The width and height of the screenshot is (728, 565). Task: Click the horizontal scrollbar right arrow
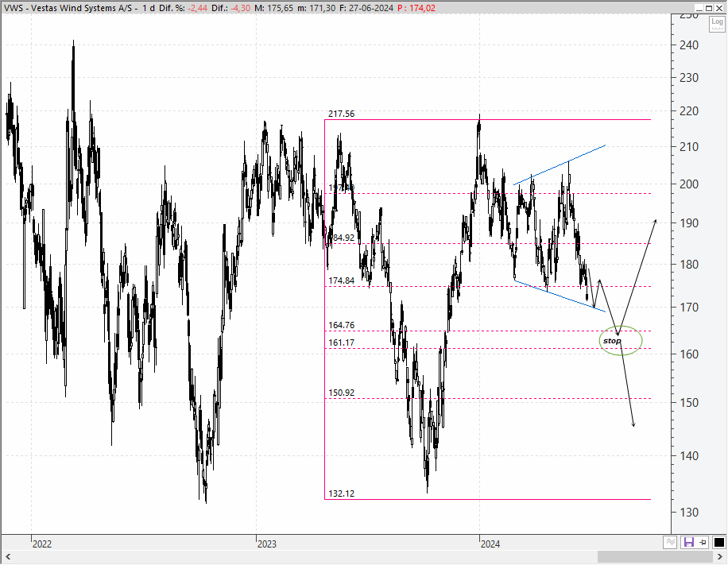tap(720, 556)
